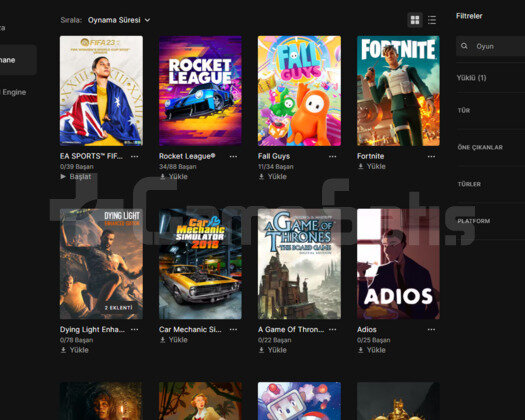The image size is (525, 420).
Task: Click the Adios title text
Action: click(x=367, y=330)
